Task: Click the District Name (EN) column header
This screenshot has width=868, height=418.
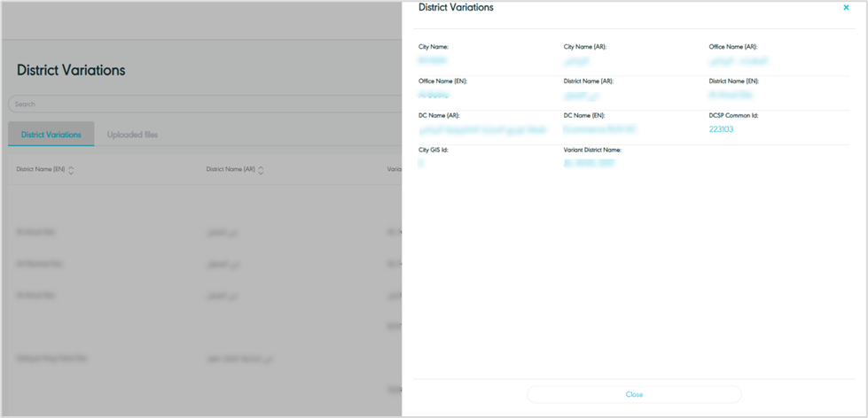Action: [x=41, y=170]
